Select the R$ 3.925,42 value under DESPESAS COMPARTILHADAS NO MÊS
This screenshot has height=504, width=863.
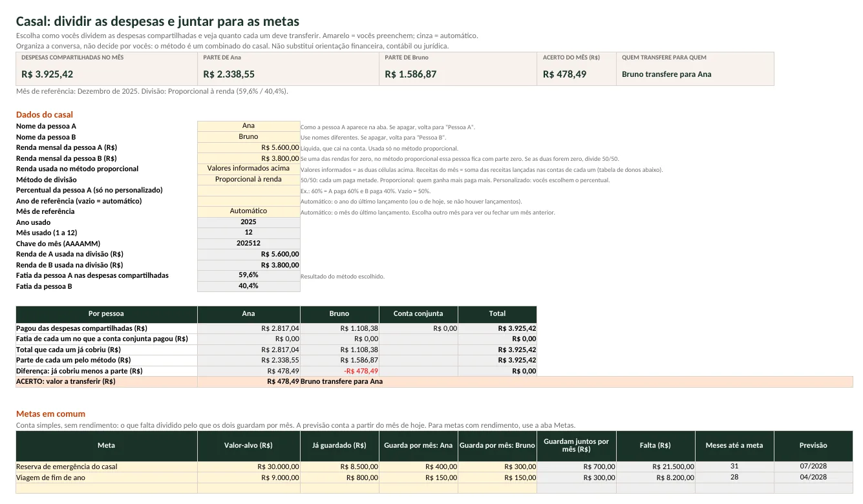coord(47,74)
